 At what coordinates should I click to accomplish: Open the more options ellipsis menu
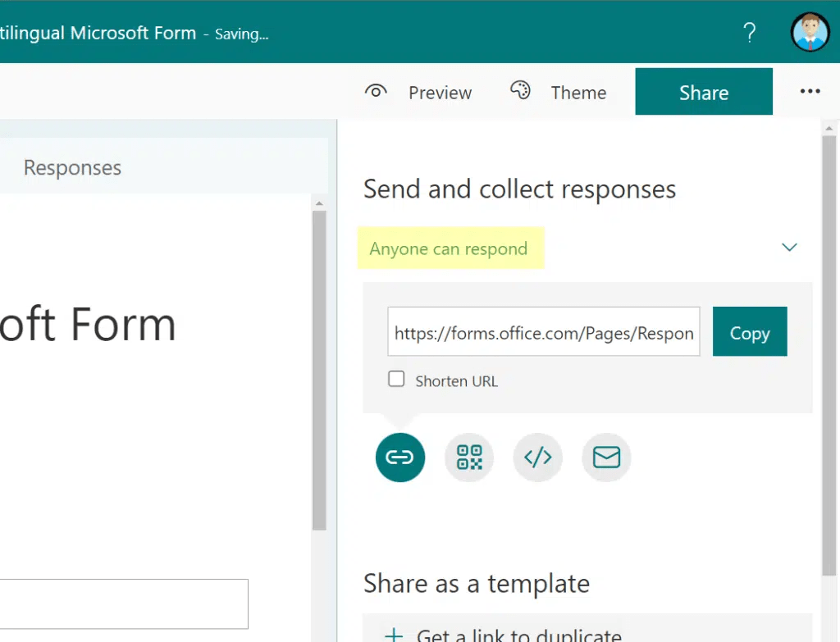(810, 91)
